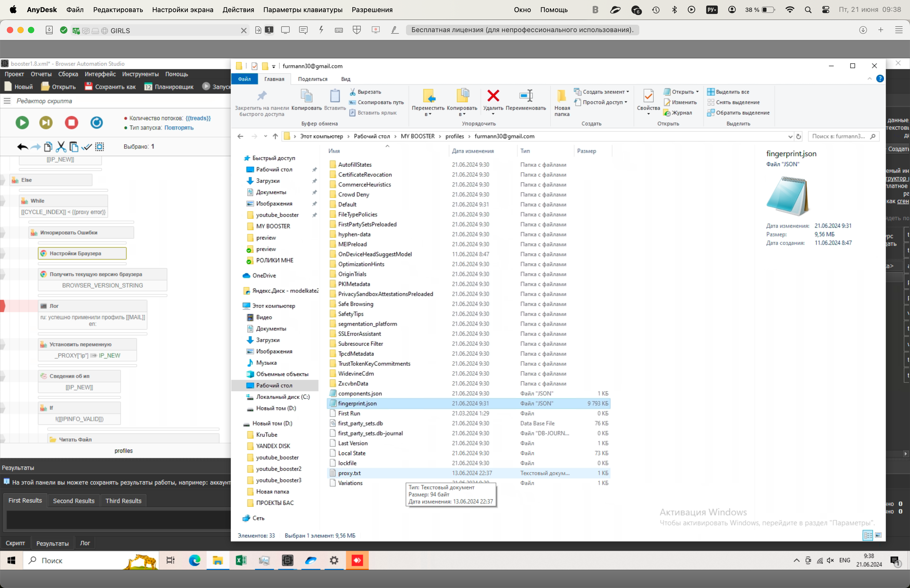910x588 pixels.
Task: Click the red Stop script button
Action: point(71,123)
